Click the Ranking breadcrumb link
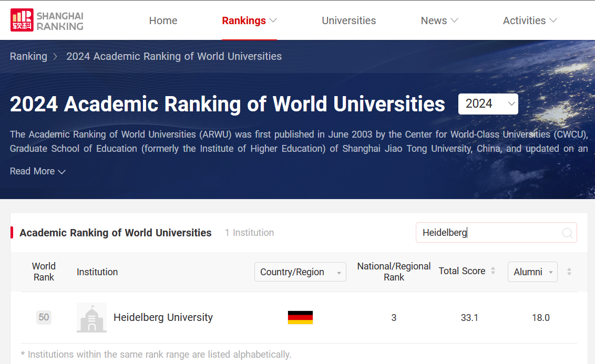The image size is (595, 364). pos(28,57)
